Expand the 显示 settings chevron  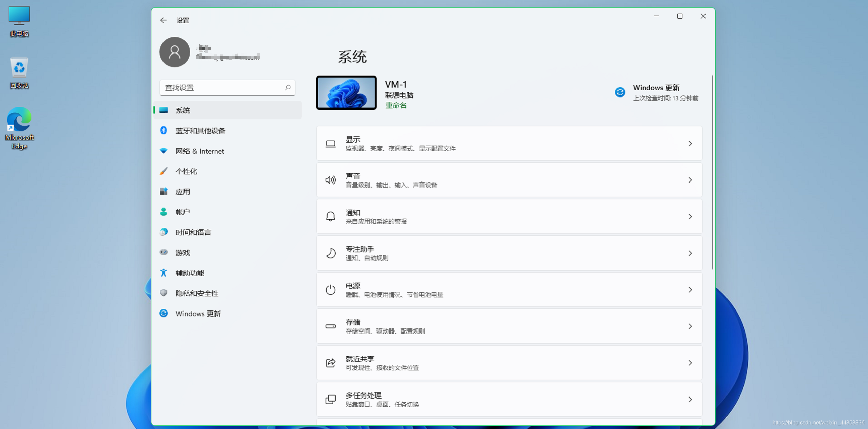[x=690, y=144]
